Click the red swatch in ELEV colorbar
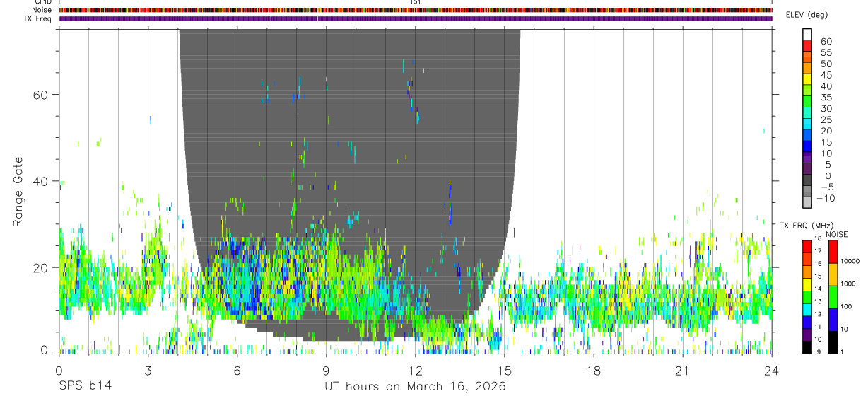The width and height of the screenshot is (868, 401). pyautogui.click(x=807, y=45)
